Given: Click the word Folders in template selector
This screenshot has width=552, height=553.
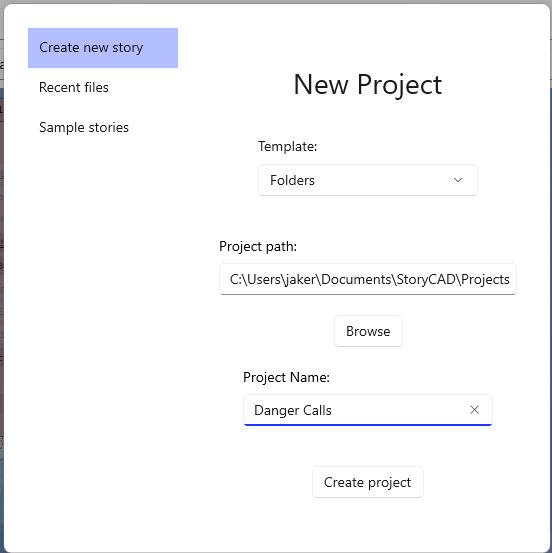Looking at the screenshot, I should tap(292, 180).
